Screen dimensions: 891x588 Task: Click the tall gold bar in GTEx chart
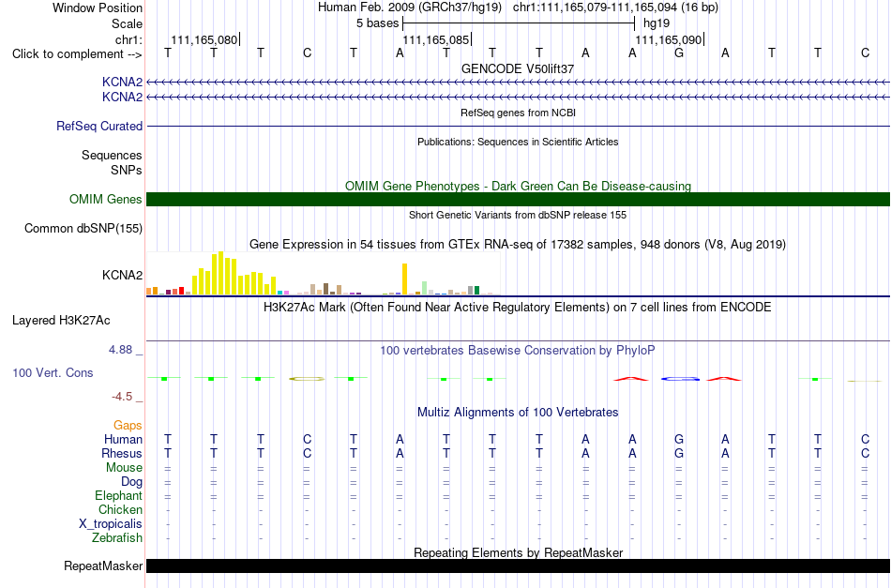(404, 279)
